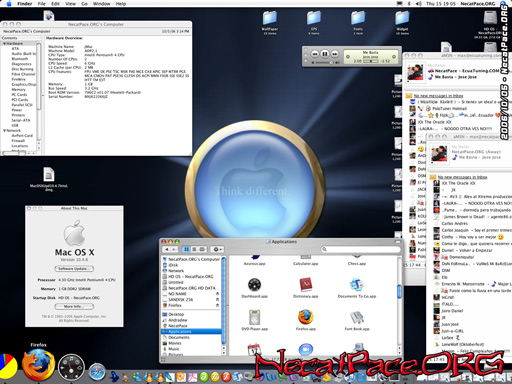The width and height of the screenshot is (512, 384).
Task: Open the Apple menu
Action: (9, 4)
